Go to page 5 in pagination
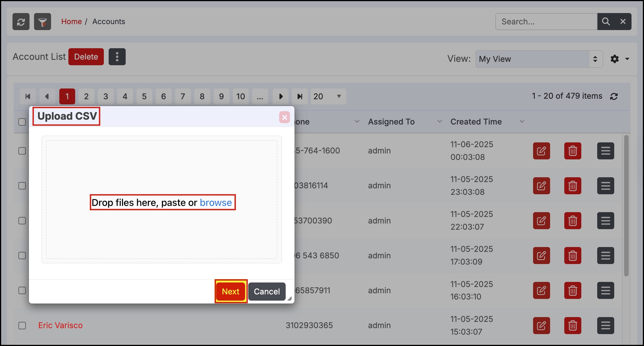Screen dimensions: 644x346 [144, 96]
